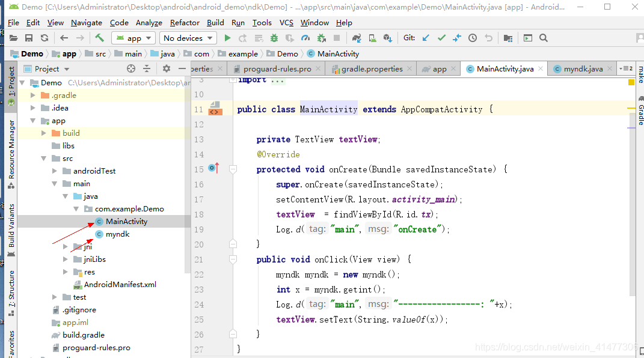This screenshot has height=358, width=644.
Task: Attach debugger to Android process icon
Action: pyautogui.click(x=321, y=38)
